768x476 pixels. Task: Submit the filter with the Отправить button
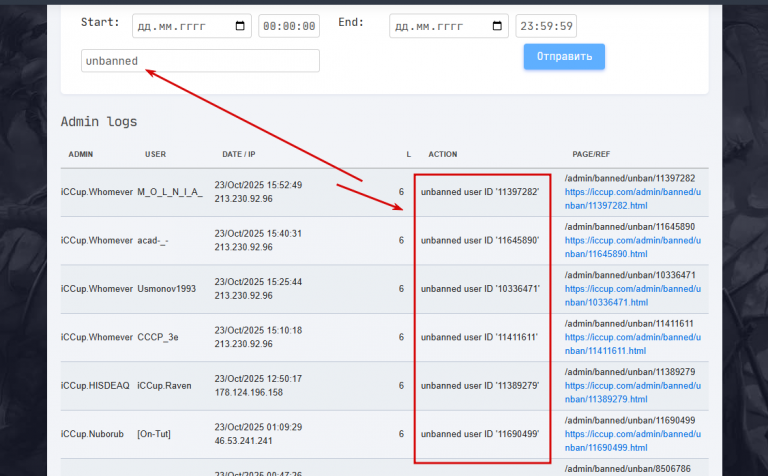point(564,56)
